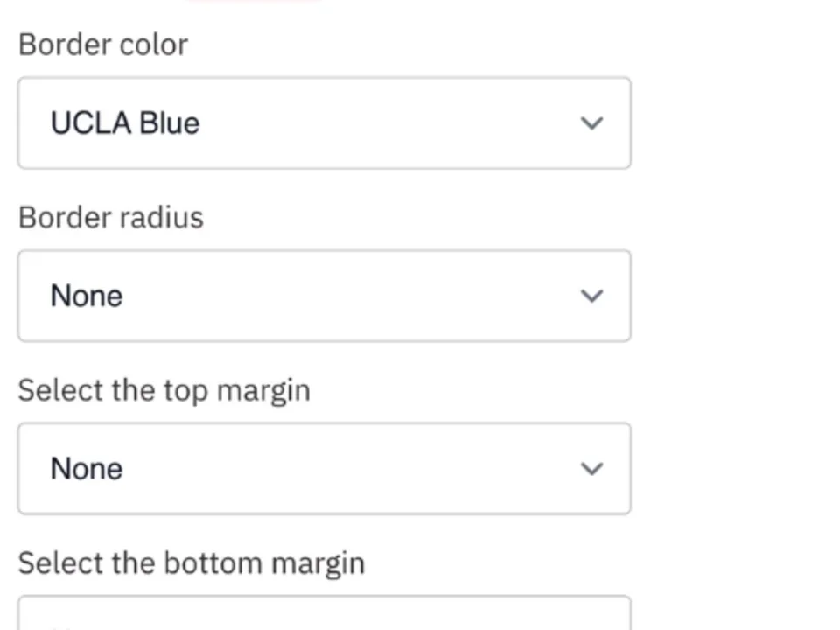This screenshot has width=840, height=630.
Task: Click the None value in Border radius
Action: point(86,296)
